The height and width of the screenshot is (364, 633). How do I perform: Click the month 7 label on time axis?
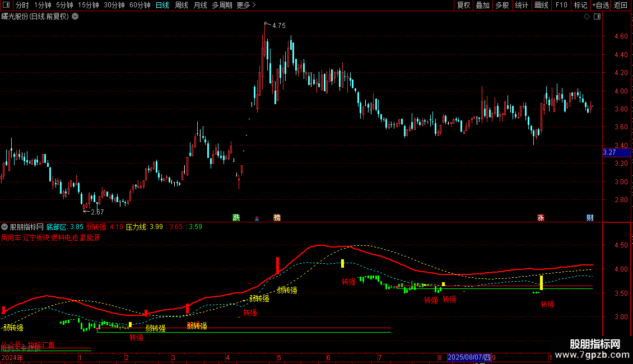pyautogui.click(x=380, y=357)
